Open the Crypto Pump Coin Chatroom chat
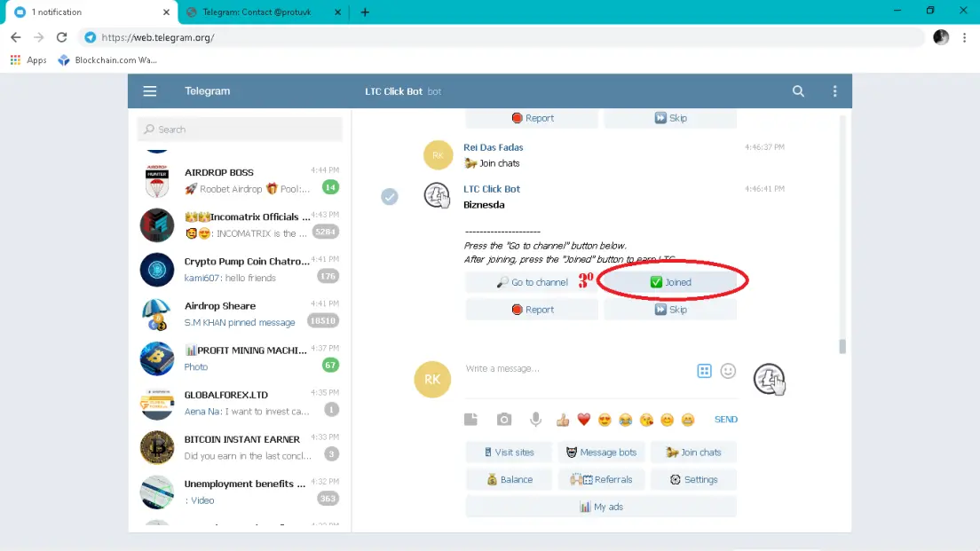 point(240,269)
